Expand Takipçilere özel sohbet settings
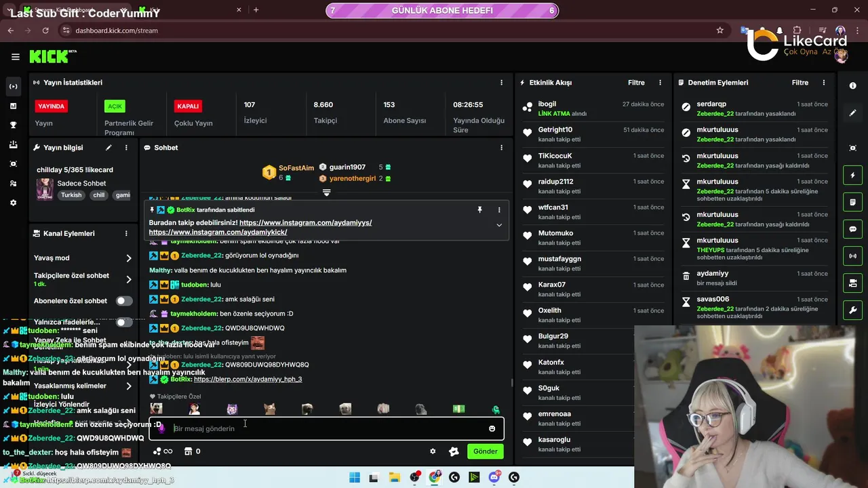 pyautogui.click(x=129, y=279)
